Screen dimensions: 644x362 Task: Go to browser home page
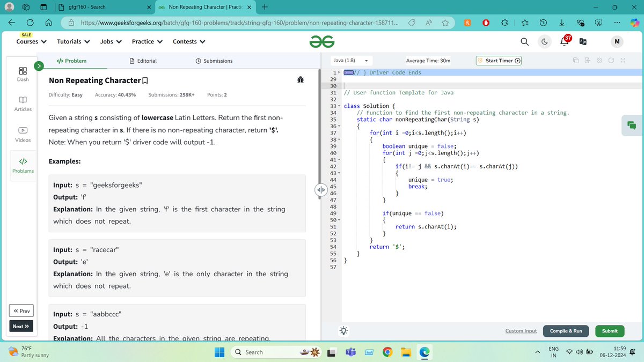(x=48, y=23)
